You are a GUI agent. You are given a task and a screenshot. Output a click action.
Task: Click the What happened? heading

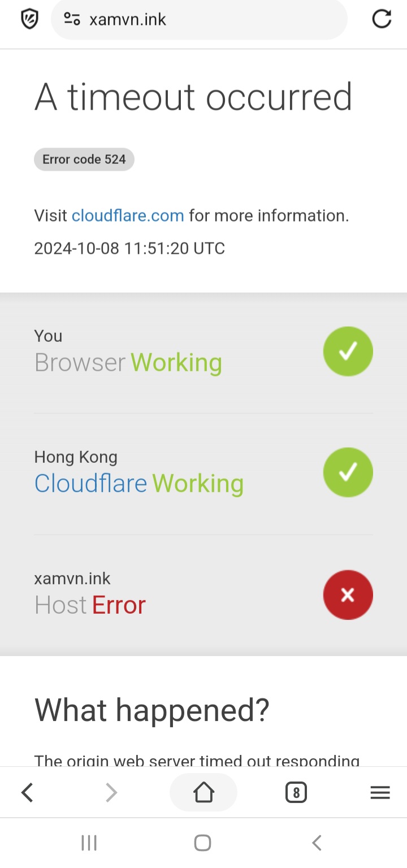coord(152,711)
